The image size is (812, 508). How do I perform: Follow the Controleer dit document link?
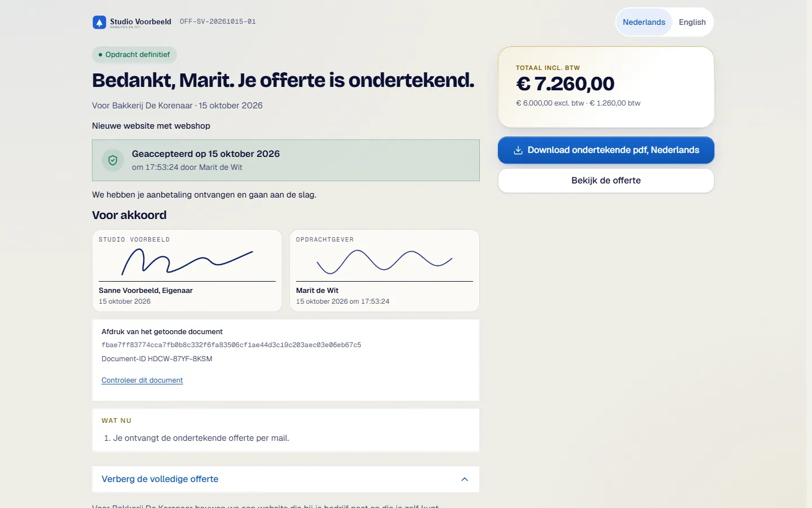click(142, 380)
